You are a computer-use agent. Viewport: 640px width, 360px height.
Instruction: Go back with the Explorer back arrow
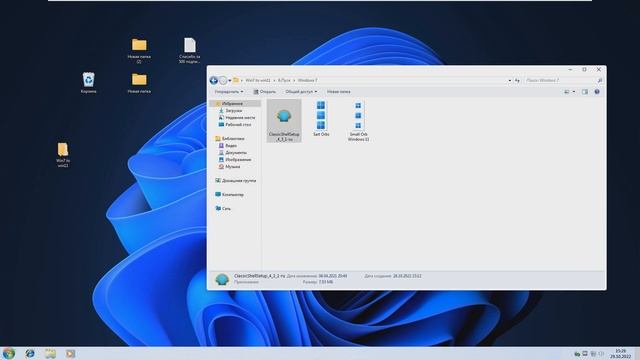(213, 80)
